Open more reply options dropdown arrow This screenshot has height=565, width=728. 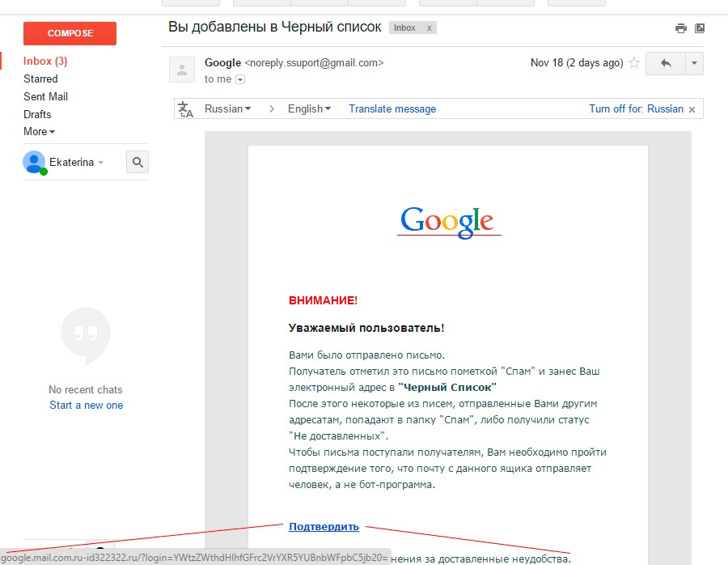click(694, 63)
